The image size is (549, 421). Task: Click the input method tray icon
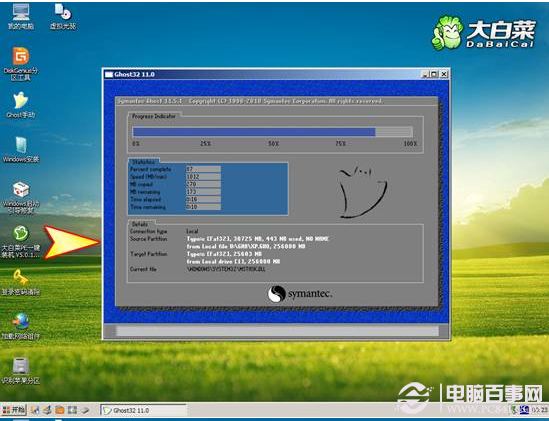pyautogui.click(x=524, y=410)
